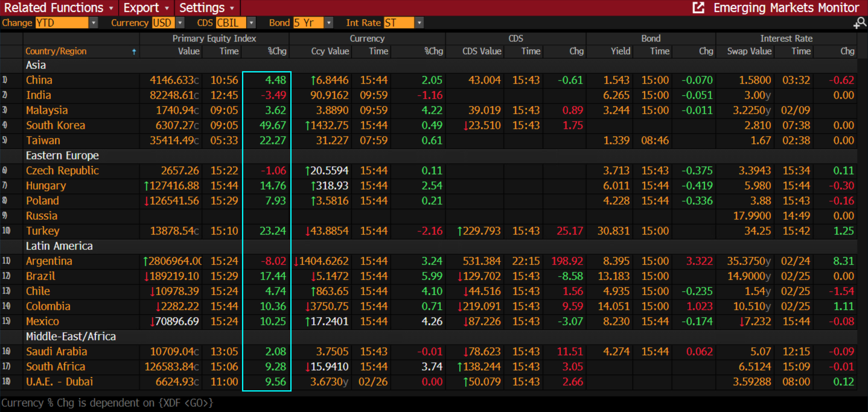Expand the CDS CBIL dropdown arrow
Image resolution: width=868 pixels, height=412 pixels.
click(251, 23)
